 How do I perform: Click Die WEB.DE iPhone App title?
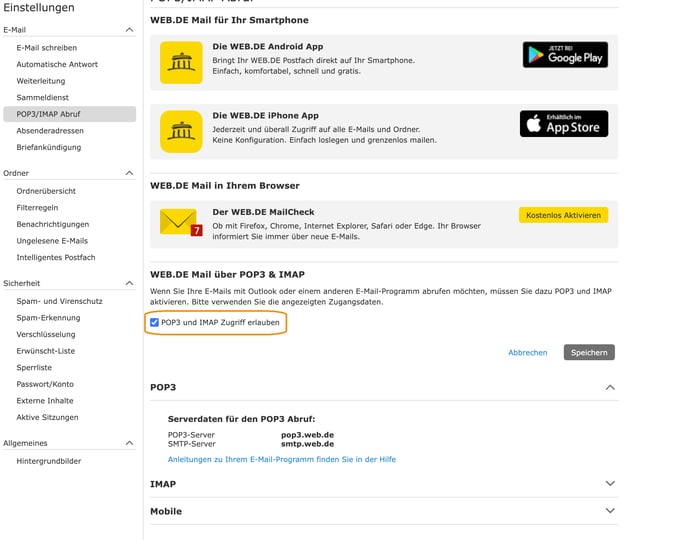265,116
